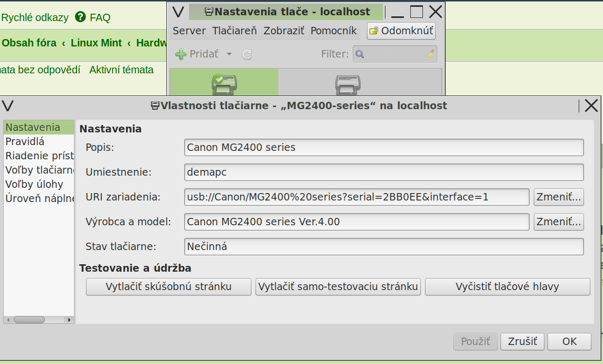Open the Pomocník menu
Viewport: 603px width, 364px height.
333,31
